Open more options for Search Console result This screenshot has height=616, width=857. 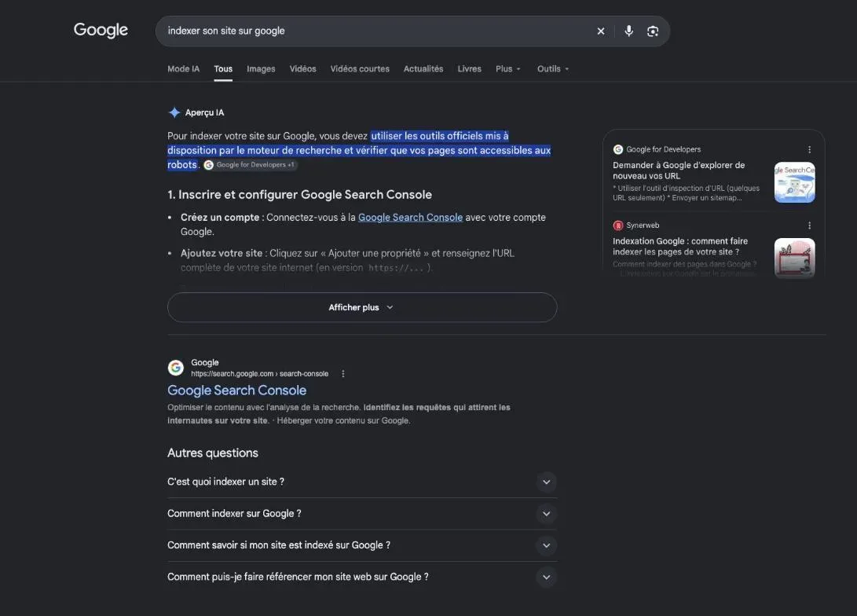coord(343,374)
